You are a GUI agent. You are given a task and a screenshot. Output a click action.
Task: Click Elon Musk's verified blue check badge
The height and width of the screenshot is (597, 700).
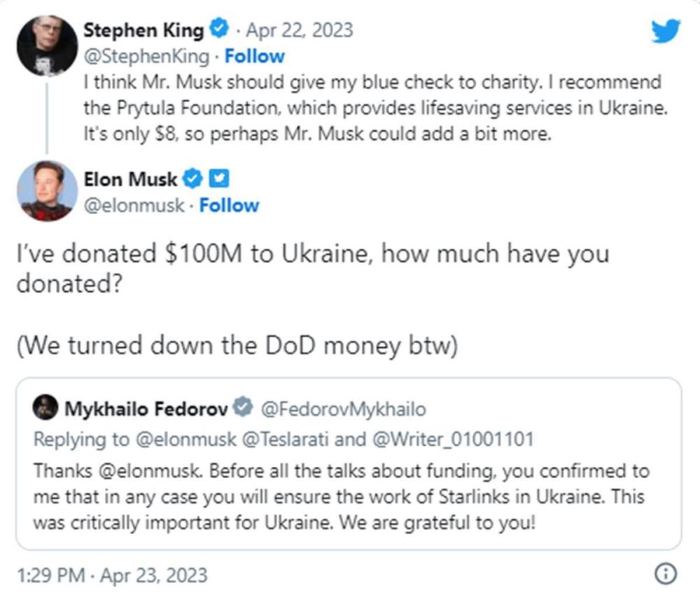click(192, 179)
